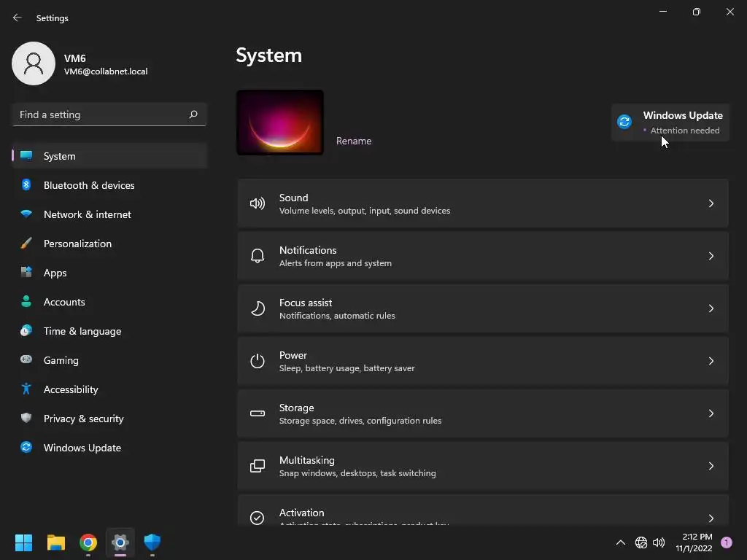Click the notification count badge

(727, 542)
